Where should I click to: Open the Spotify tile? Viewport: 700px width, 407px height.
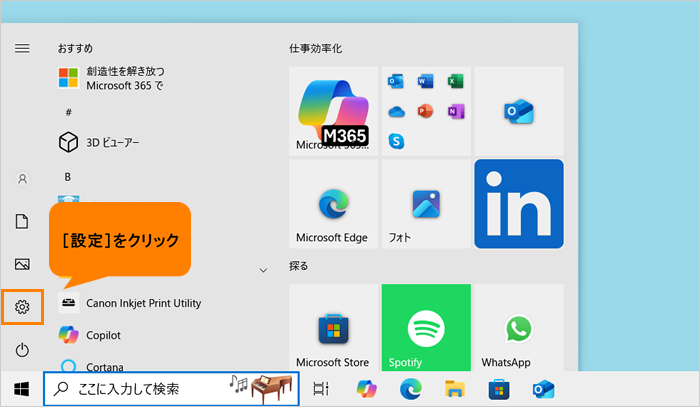(426, 328)
